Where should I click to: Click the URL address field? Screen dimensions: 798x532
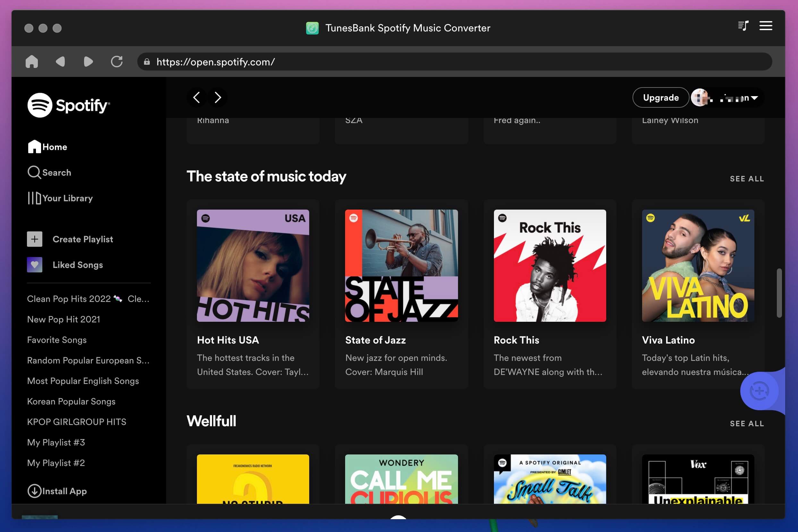pyautogui.click(x=455, y=62)
